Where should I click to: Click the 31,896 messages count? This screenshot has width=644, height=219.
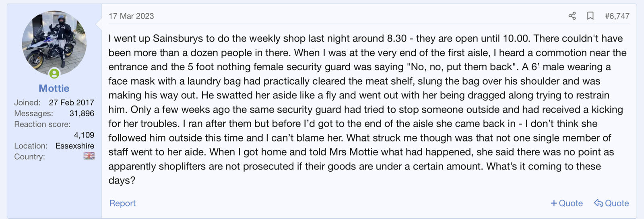pyautogui.click(x=82, y=114)
